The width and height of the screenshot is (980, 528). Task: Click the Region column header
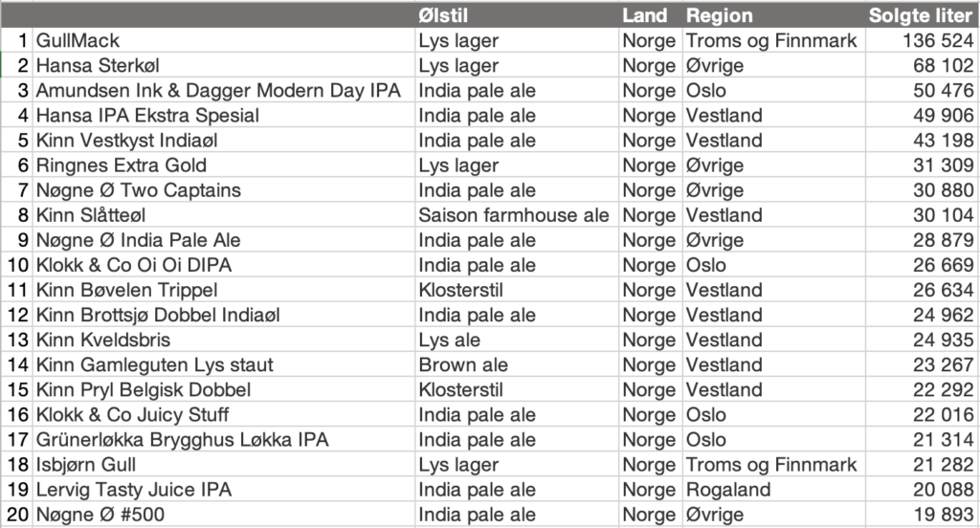point(719,15)
